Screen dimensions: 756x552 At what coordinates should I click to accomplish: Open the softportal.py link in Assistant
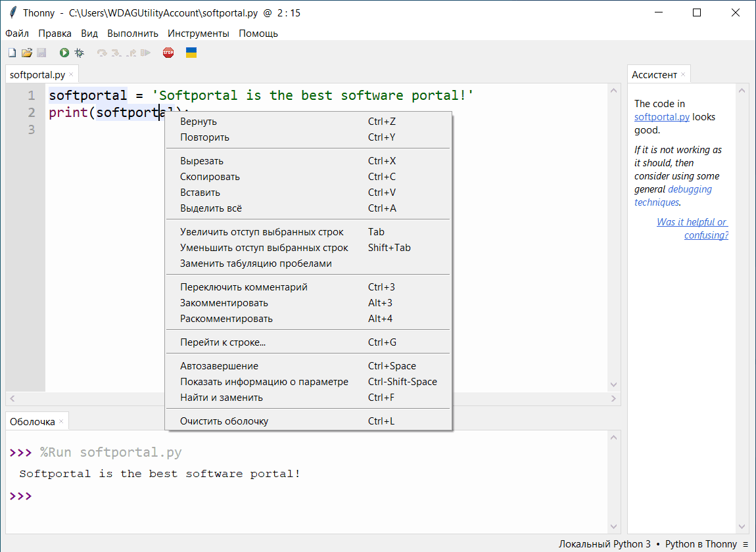tap(661, 118)
